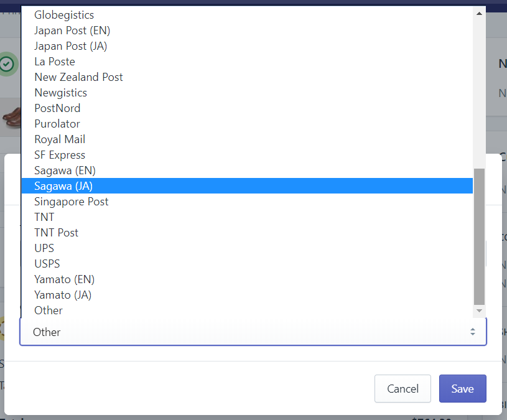The image size is (507, 420).
Task: Click the list scrollbar up arrow
Action: pyautogui.click(x=479, y=14)
